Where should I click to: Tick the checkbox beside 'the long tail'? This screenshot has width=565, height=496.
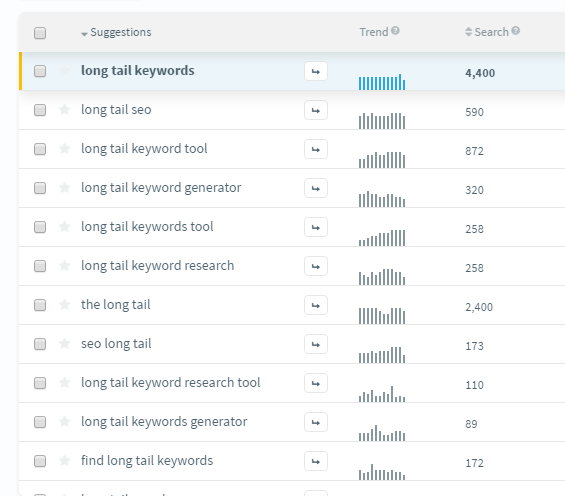[40, 305]
